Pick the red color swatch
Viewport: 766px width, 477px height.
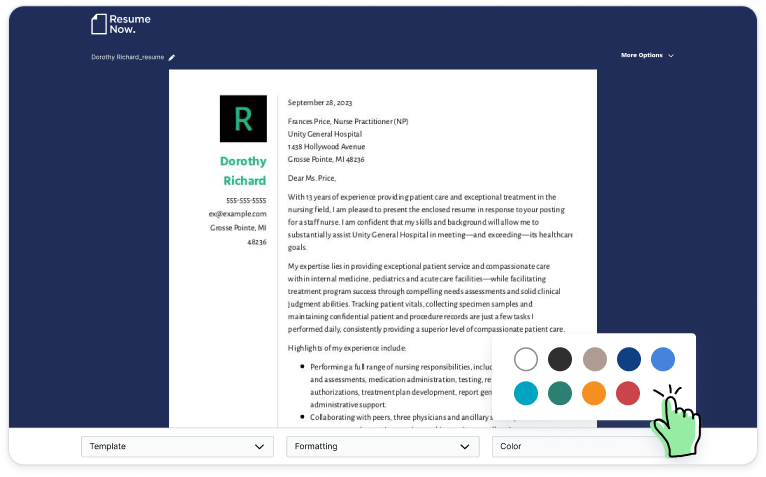629,394
